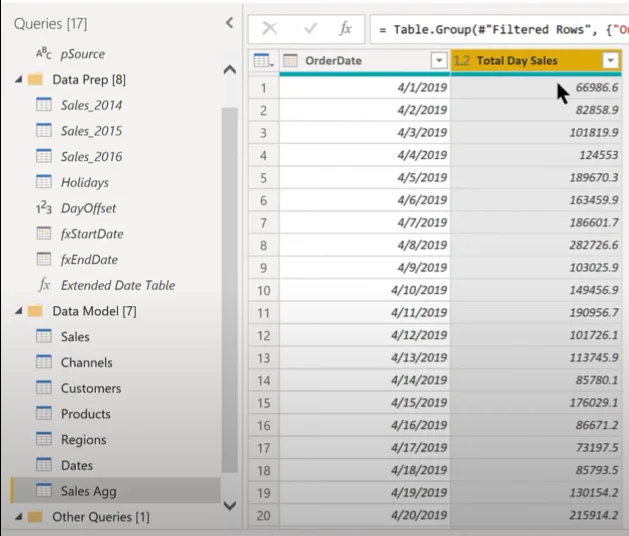Click the cell showing 4/1/2019
This screenshot has height=536, width=629.
click(x=365, y=87)
